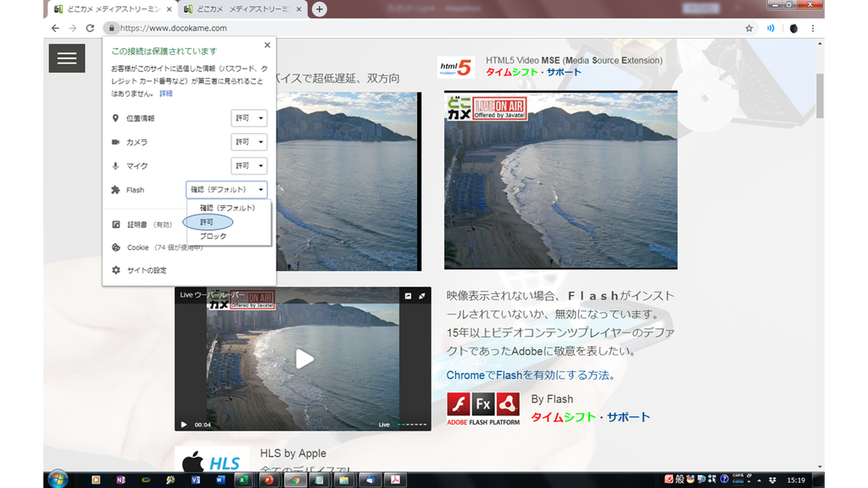Click the address bar URL field
Viewport: 868px width, 488px height.
426,28
